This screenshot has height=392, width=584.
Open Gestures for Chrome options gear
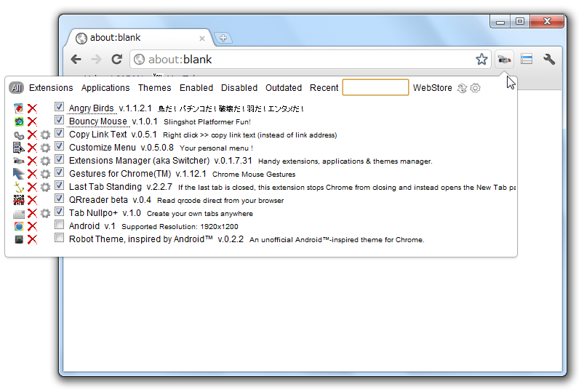pos(45,174)
